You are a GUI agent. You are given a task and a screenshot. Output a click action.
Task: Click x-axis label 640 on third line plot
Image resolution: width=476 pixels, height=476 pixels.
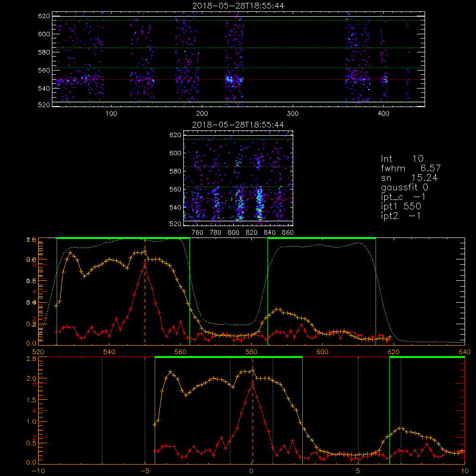coord(465,352)
